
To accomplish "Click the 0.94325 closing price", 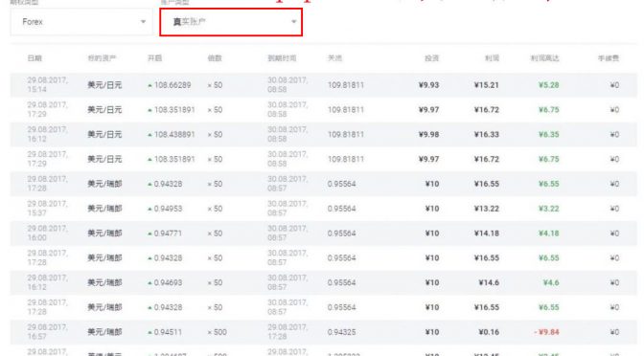I will tap(342, 332).
